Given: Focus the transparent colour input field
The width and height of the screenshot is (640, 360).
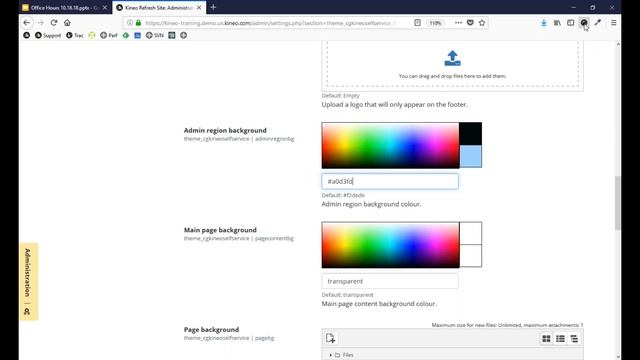Looking at the screenshot, I should point(390,281).
